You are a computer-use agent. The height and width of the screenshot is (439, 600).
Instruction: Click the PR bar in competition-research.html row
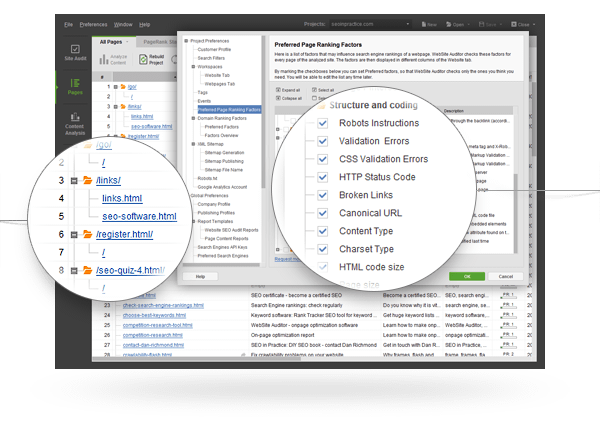pos(508,335)
